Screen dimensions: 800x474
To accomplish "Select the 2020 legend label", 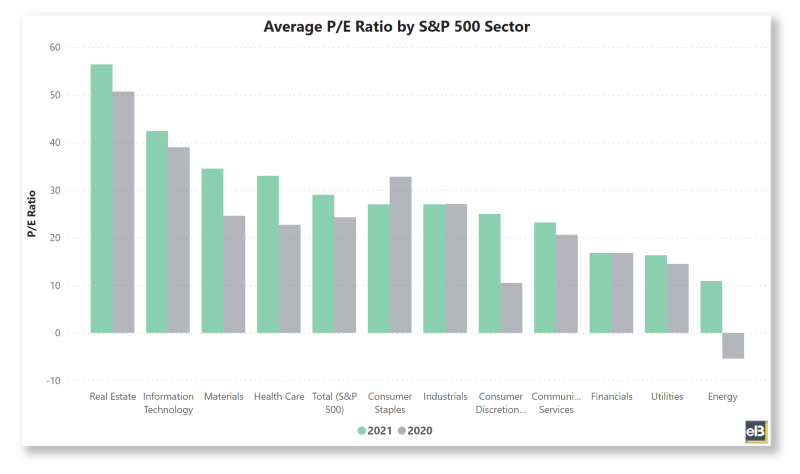I will (x=421, y=431).
